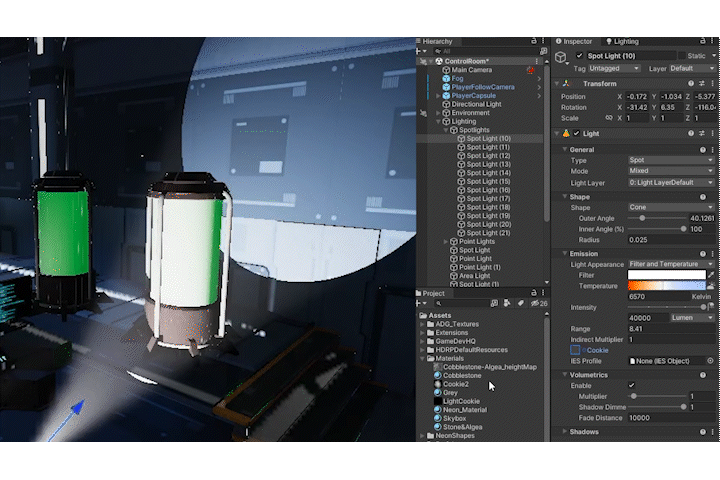
Task: Click the IES Profile object picker icon
Action: (711, 360)
